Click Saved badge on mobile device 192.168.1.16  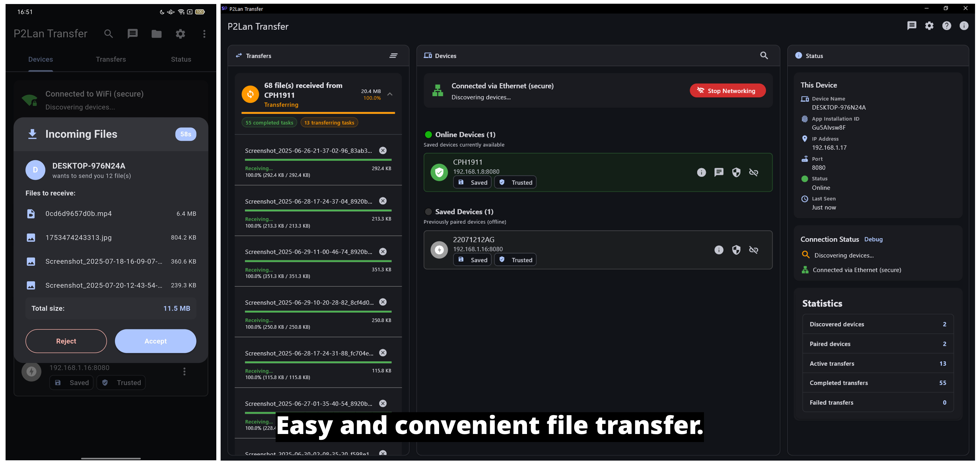tap(71, 383)
